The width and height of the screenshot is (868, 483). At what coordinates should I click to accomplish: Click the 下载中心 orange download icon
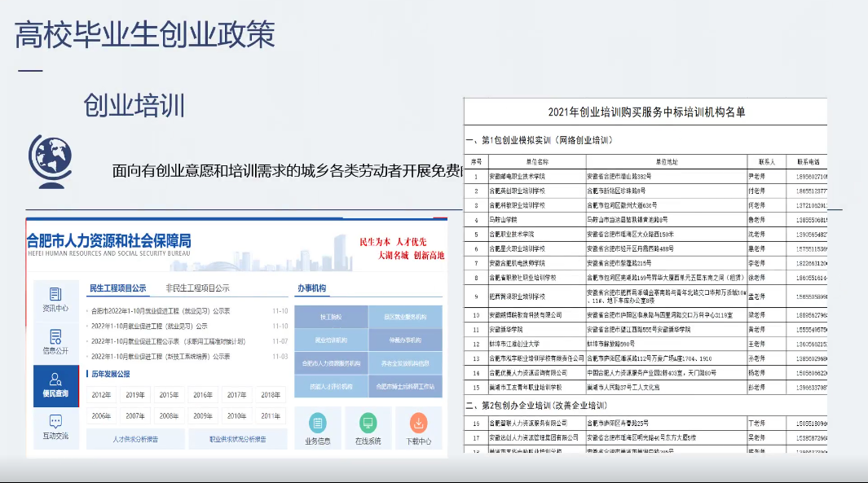pos(418,424)
